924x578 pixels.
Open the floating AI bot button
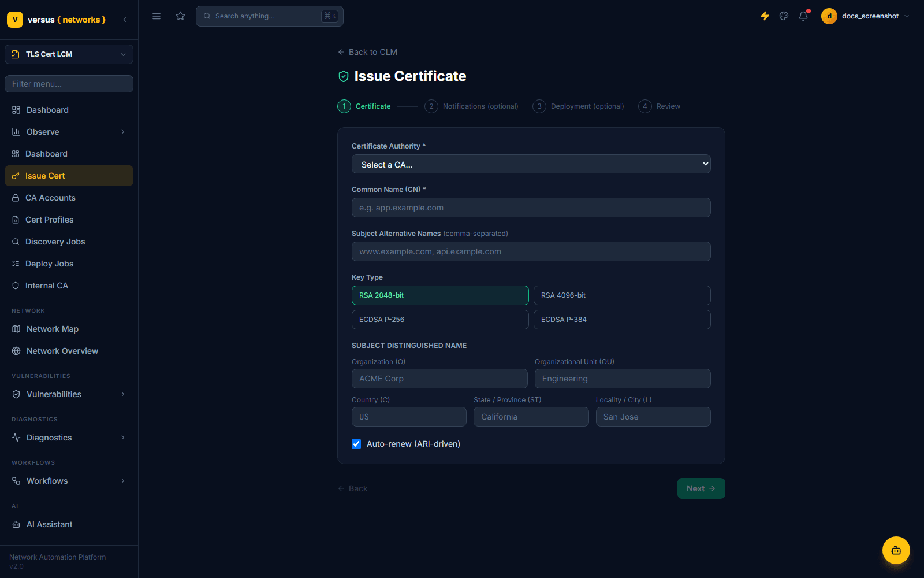896,550
